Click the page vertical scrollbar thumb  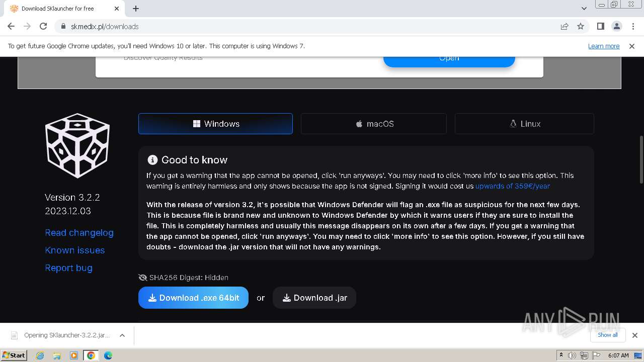pyautogui.click(x=640, y=159)
